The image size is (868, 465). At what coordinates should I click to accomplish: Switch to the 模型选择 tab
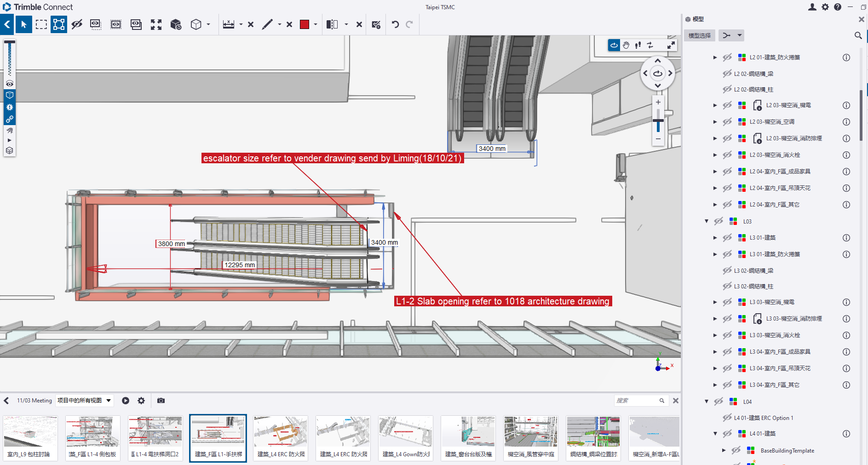pos(699,35)
